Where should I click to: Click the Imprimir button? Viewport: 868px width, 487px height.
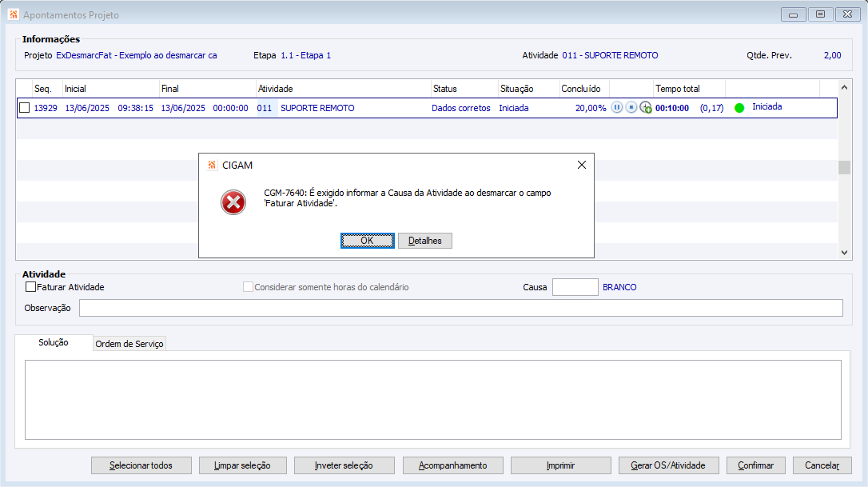pyautogui.click(x=561, y=465)
